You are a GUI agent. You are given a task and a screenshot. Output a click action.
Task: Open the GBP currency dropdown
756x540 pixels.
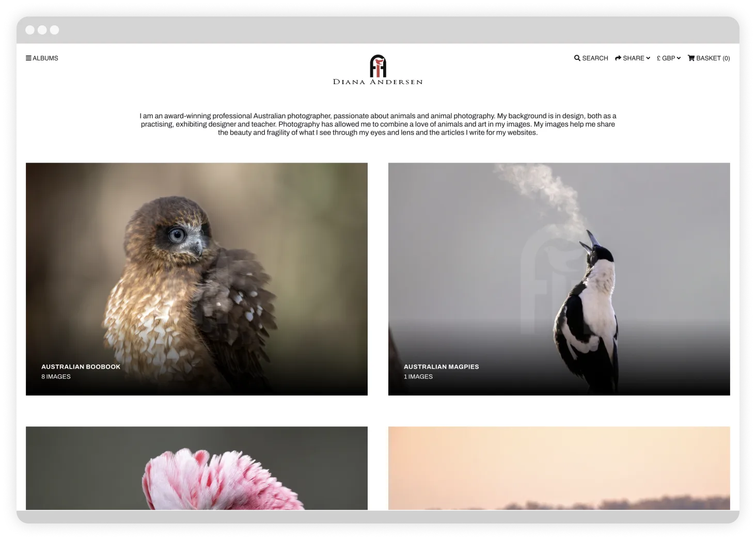[x=669, y=58]
